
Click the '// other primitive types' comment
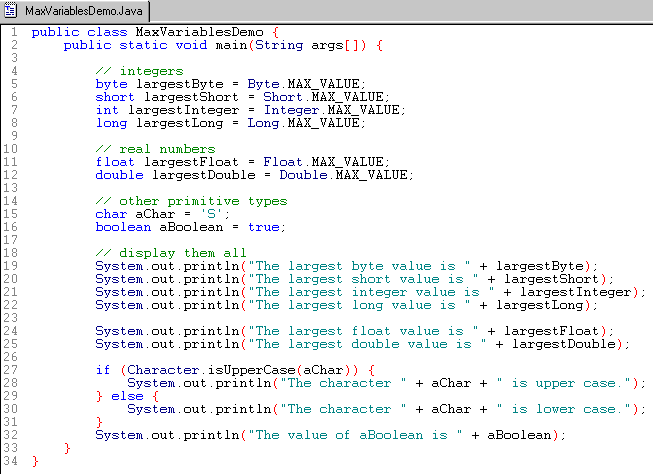pyautogui.click(x=192, y=201)
